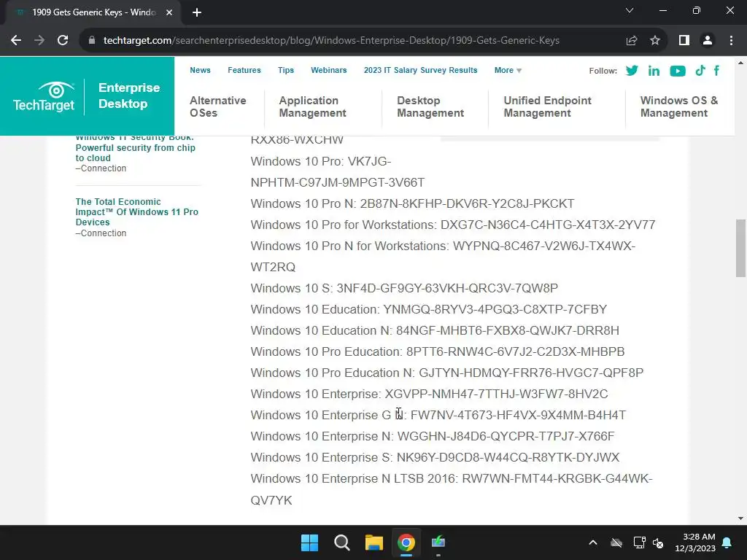
Task: Visit the TechTarget Twitter page icon
Action: tap(632, 71)
